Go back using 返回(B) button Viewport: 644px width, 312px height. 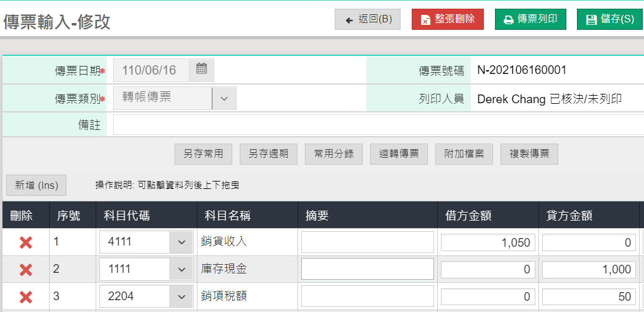tap(368, 19)
